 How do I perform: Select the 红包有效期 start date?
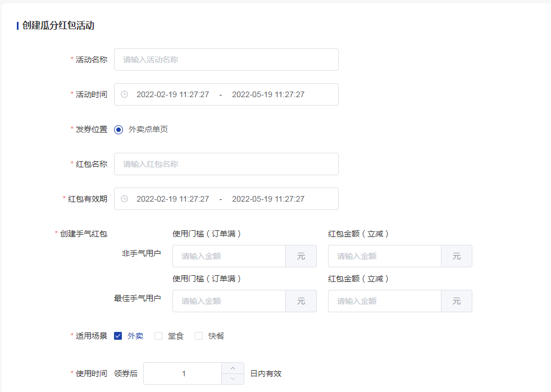(x=172, y=198)
